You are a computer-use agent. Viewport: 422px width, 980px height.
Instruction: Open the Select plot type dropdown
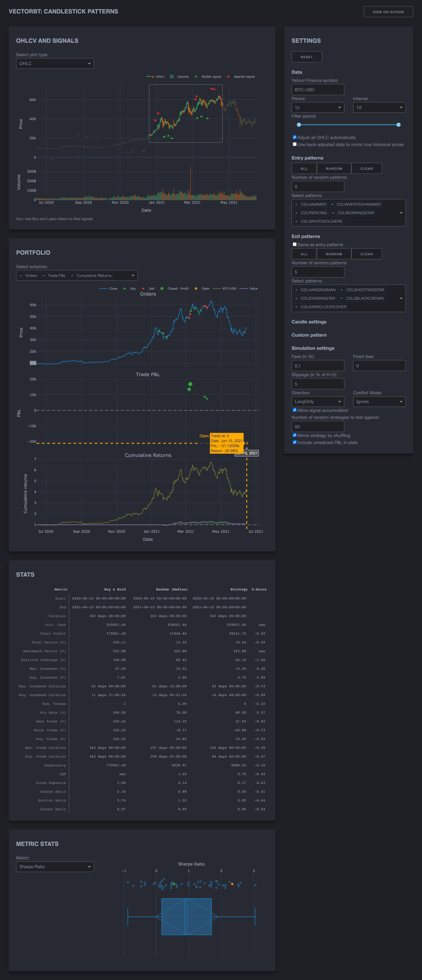55,64
